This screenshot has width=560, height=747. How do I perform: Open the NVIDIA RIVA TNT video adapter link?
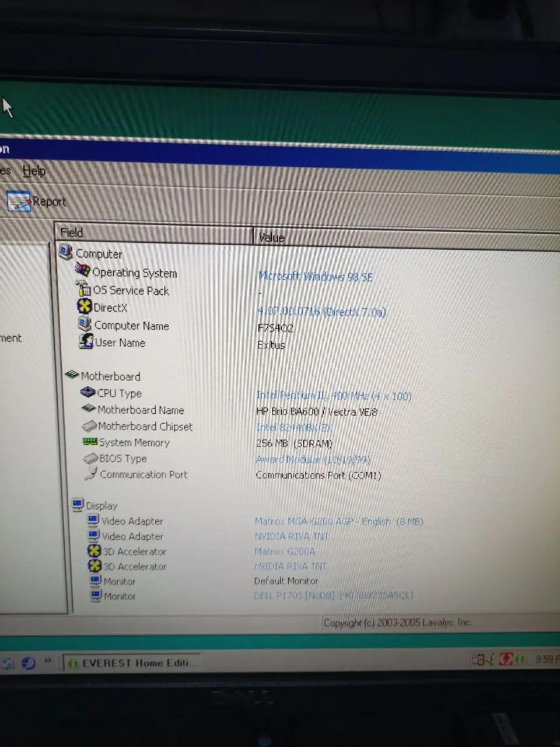pos(292,536)
